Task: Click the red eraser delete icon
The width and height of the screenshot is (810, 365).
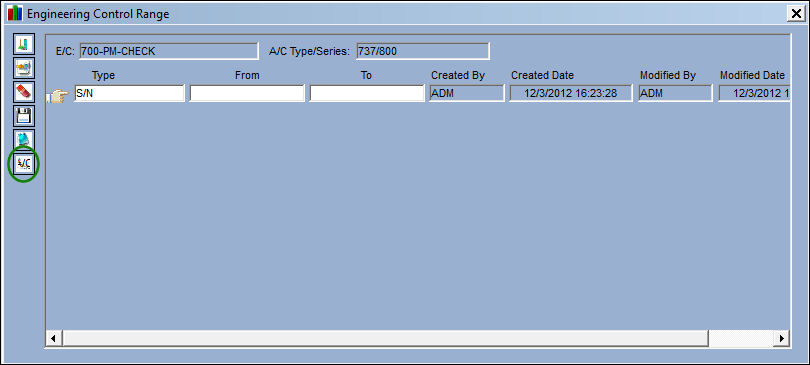Action: 24,92
